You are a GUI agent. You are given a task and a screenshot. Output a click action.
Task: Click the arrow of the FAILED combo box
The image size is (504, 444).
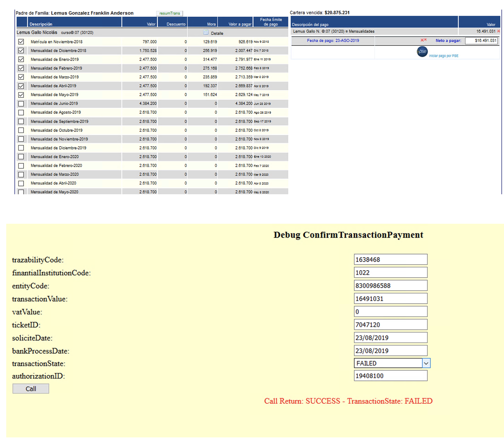pos(426,363)
